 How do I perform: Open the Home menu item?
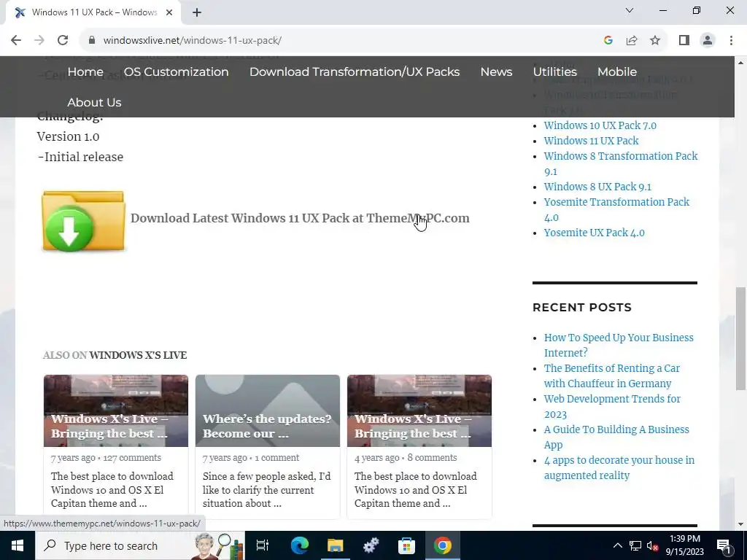click(x=85, y=72)
